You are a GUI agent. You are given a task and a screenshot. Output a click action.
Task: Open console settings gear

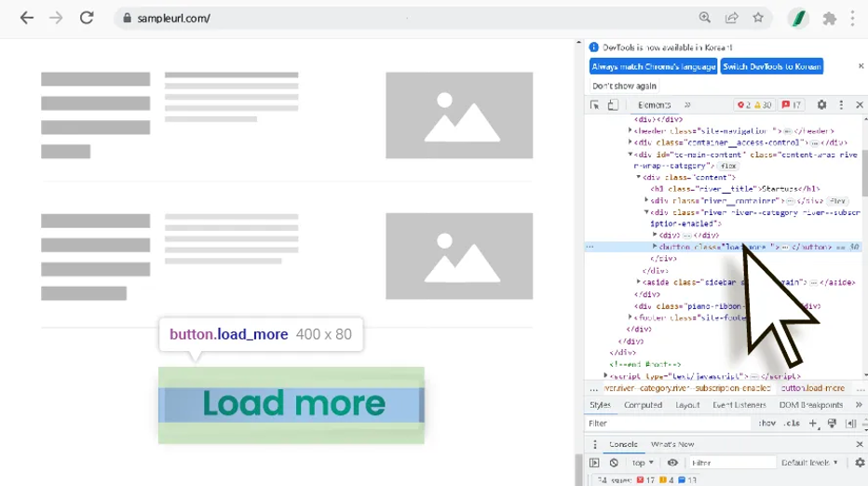coord(859,463)
